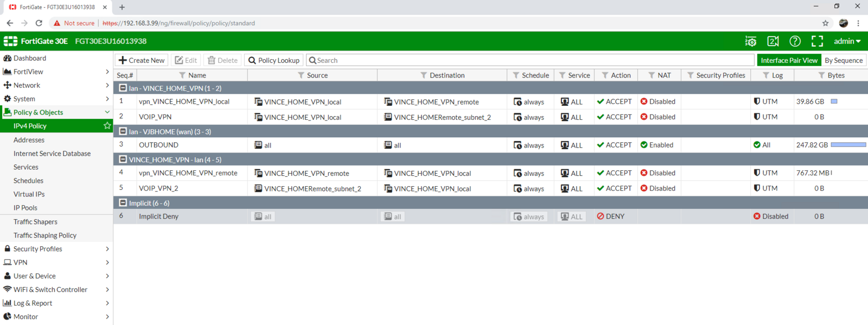The image size is (868, 325).
Task: Open Policy Lookup
Action: point(274,60)
